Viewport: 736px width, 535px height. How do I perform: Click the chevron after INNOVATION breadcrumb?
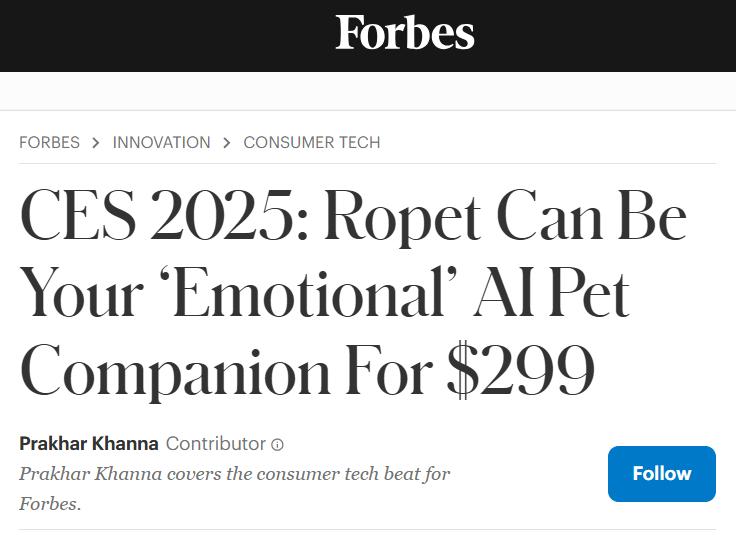227,143
